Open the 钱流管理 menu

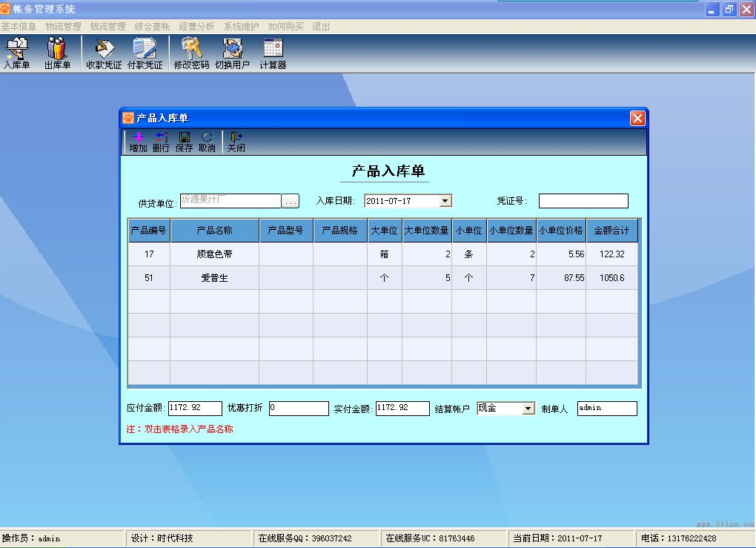107,27
